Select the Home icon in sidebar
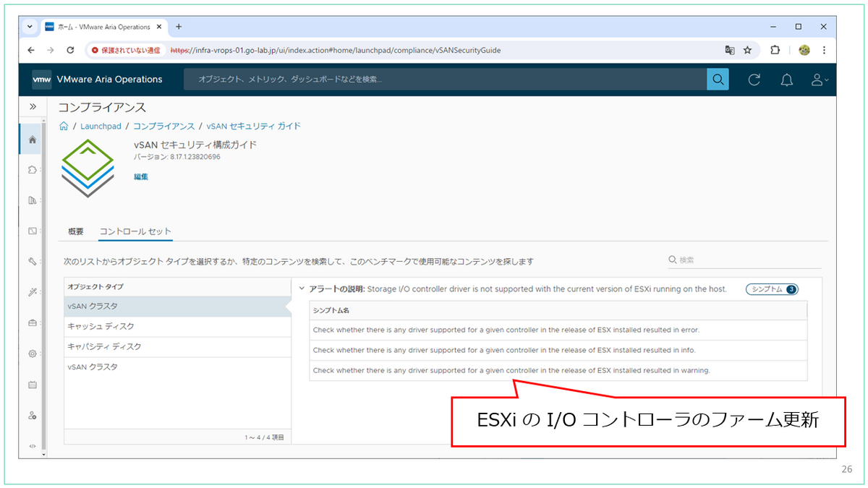Image resolution: width=868 pixels, height=488 pixels. pyautogui.click(x=33, y=140)
